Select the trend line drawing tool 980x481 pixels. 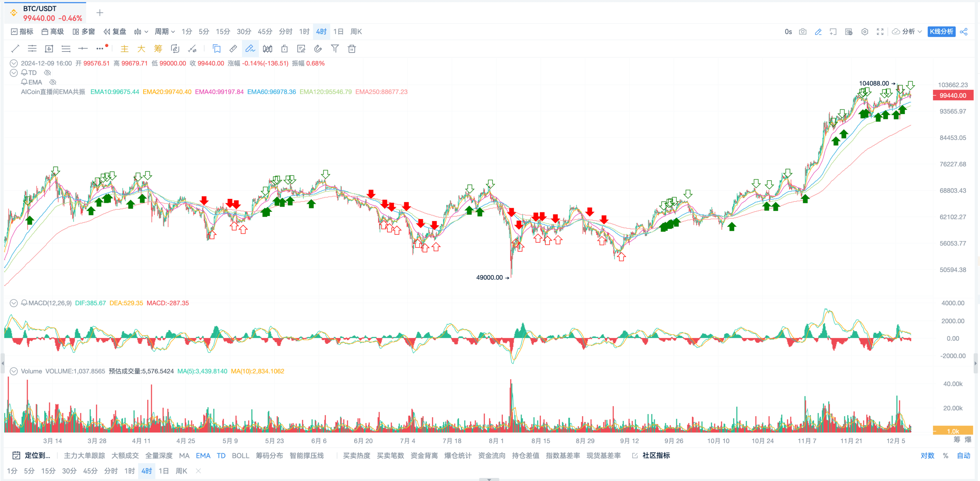[15, 49]
